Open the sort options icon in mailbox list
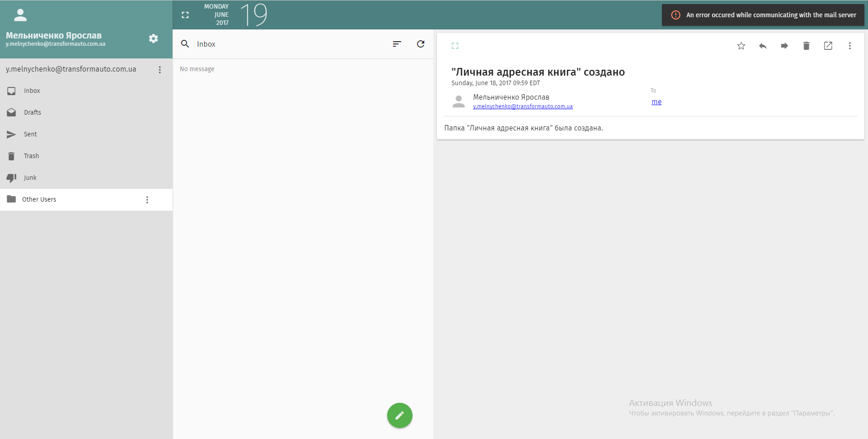Viewport: 868px width, 439px height. pos(397,44)
